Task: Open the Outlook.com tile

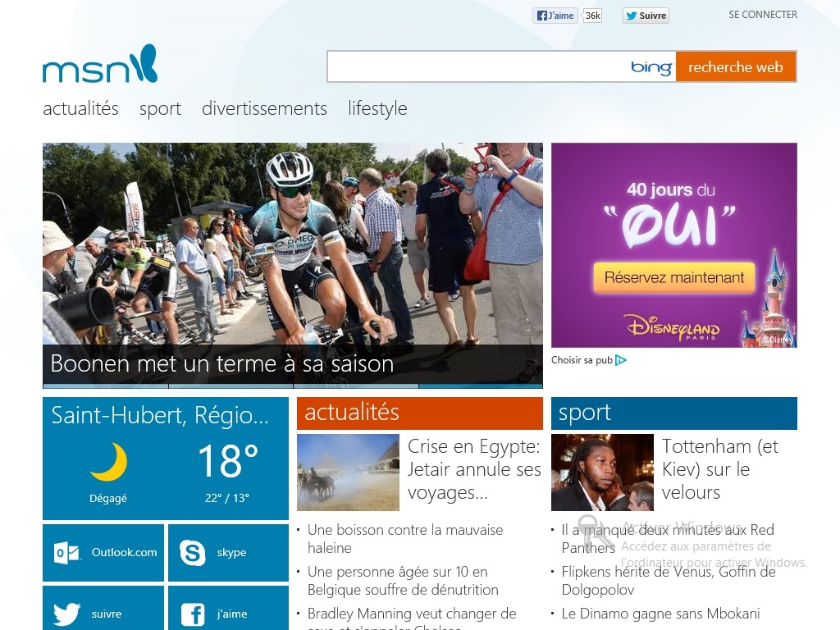Action: pyautogui.click(x=103, y=552)
